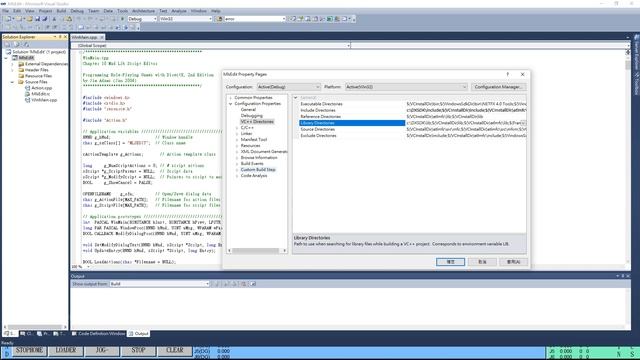Open the Architecture menu
The height and width of the screenshot is (360, 640).
click(144, 11)
